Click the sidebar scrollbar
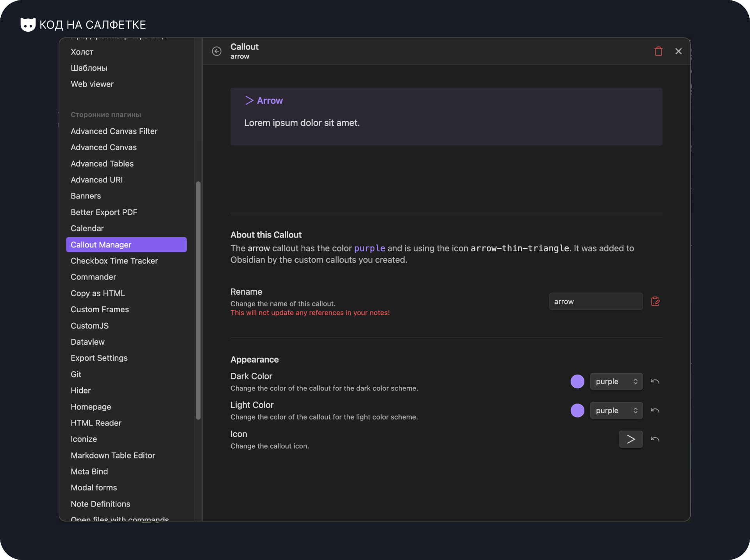The width and height of the screenshot is (750, 560). (198, 301)
